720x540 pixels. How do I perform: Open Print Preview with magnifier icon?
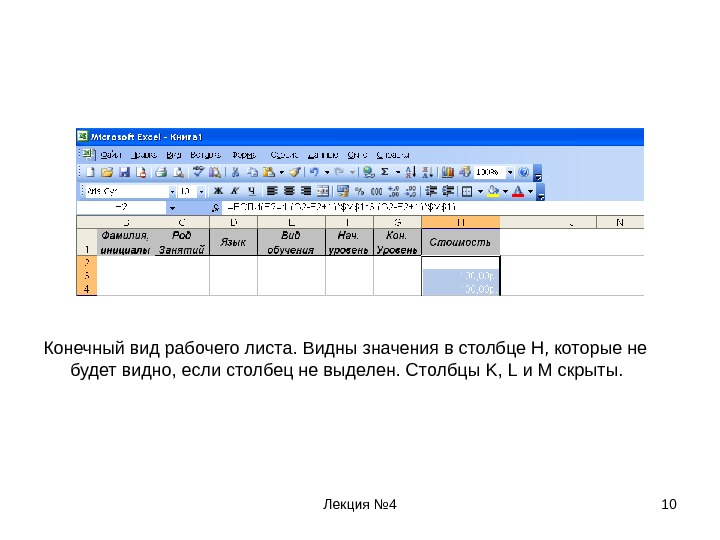(178, 173)
